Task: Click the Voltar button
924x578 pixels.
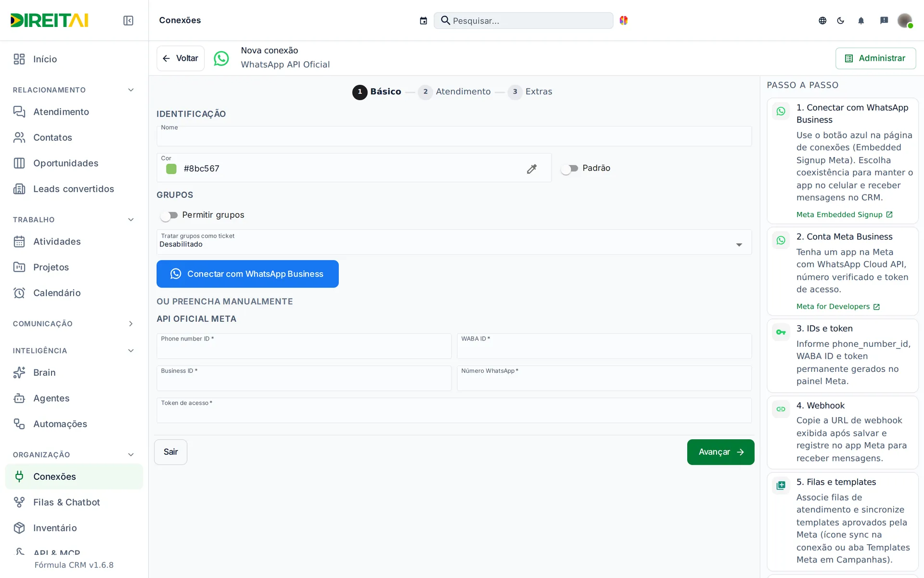Action: (180, 58)
